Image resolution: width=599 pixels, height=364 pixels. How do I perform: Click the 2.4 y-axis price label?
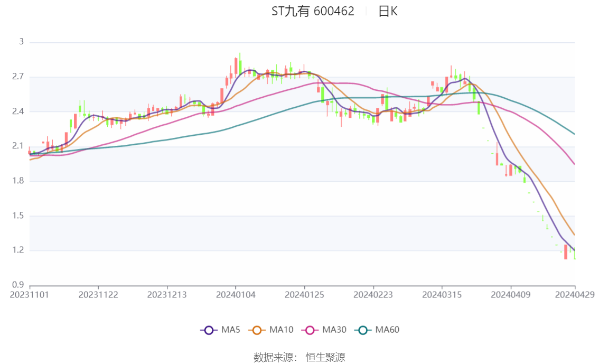point(18,111)
